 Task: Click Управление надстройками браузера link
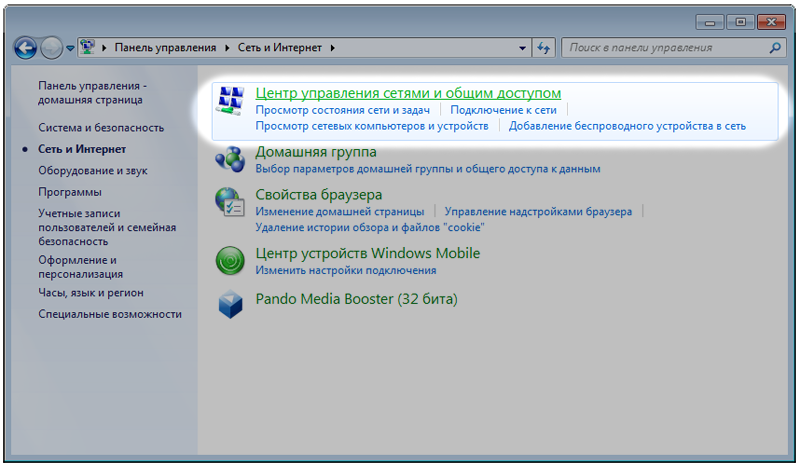tap(538, 212)
